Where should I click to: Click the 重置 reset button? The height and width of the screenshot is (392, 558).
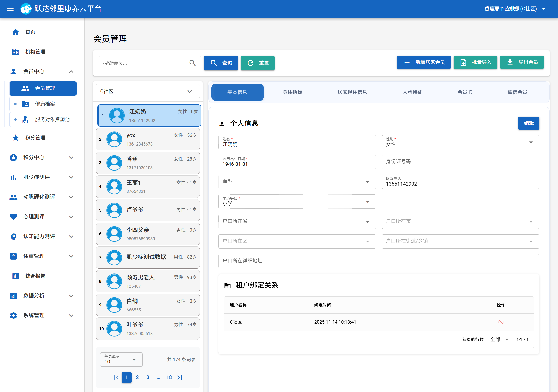[x=258, y=63]
